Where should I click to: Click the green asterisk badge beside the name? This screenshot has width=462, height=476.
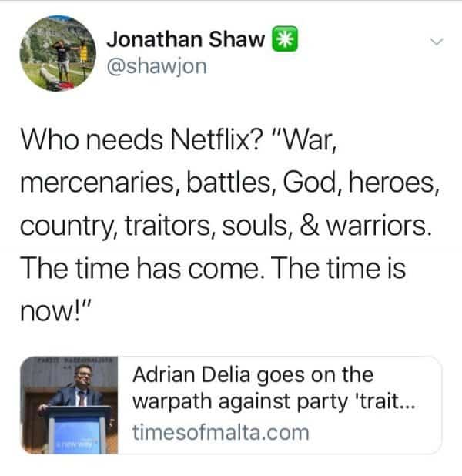pos(285,39)
